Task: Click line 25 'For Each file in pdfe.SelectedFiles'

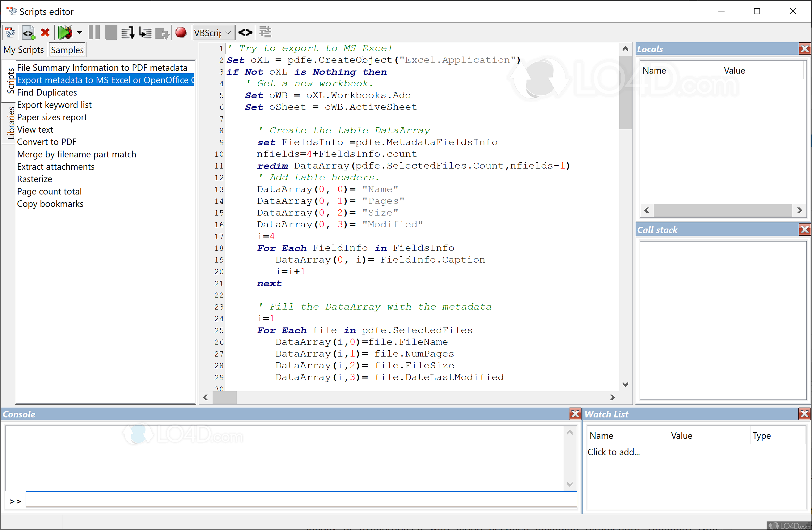Action: [365, 330]
